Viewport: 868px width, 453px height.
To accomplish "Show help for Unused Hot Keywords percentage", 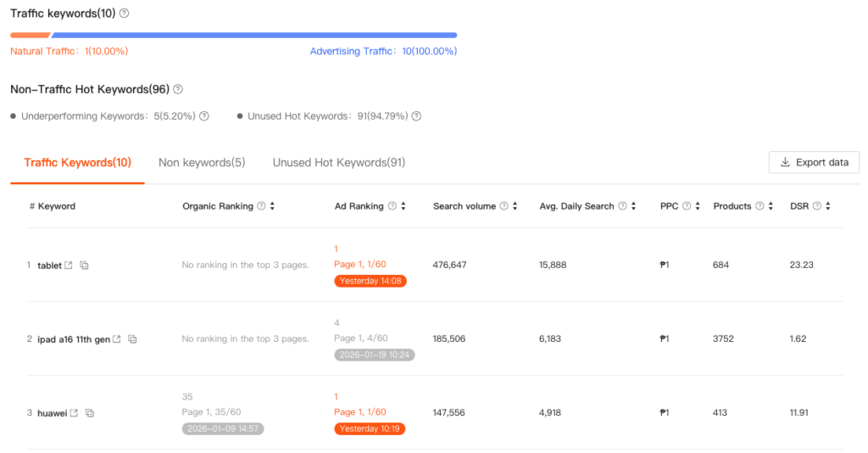I will click(x=416, y=116).
